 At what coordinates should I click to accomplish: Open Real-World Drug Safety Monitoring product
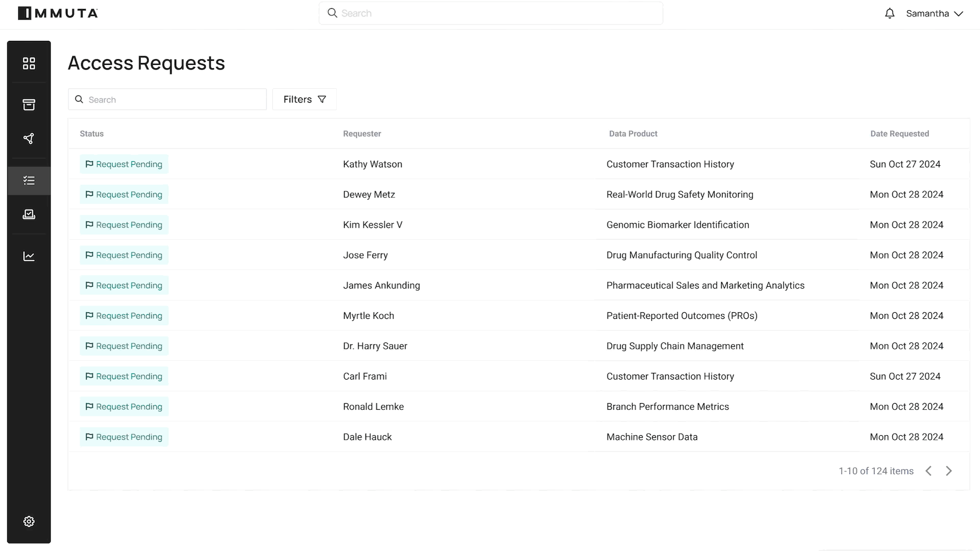pyautogui.click(x=680, y=194)
